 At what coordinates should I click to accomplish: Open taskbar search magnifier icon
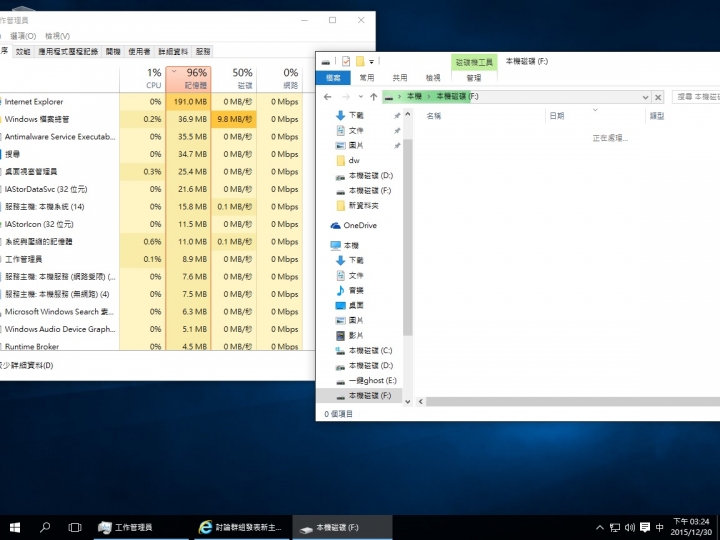(45, 527)
